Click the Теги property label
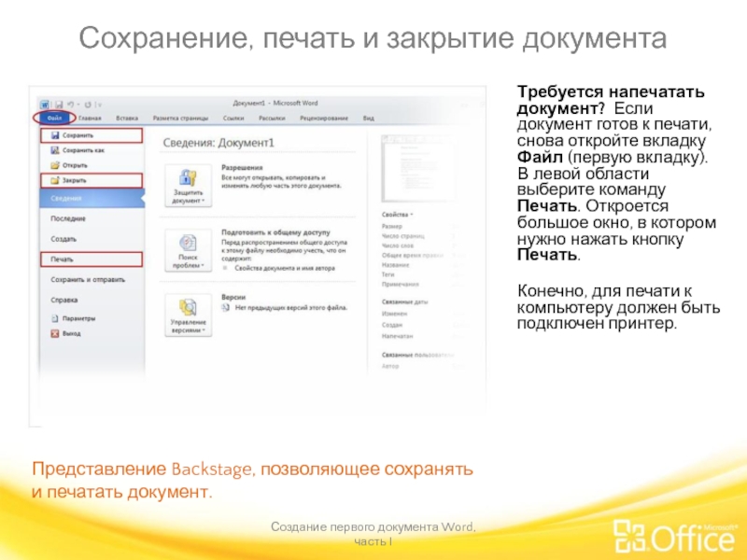The image size is (747, 560). [388, 274]
